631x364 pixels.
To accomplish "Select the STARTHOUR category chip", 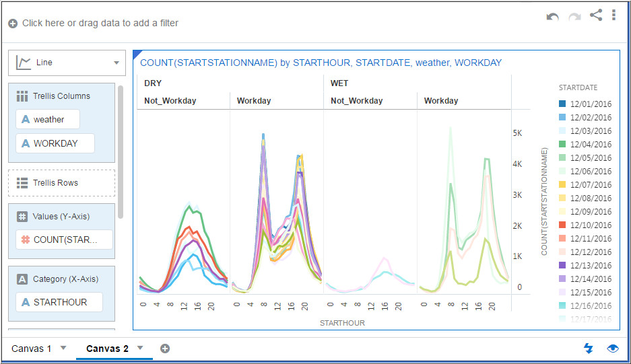I will pos(59,302).
